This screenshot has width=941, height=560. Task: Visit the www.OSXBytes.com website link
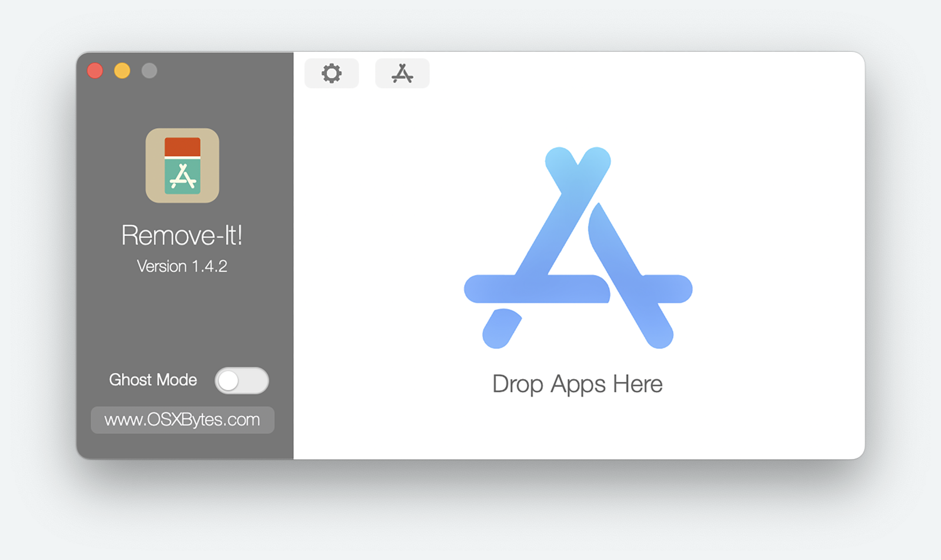pyautogui.click(x=182, y=420)
